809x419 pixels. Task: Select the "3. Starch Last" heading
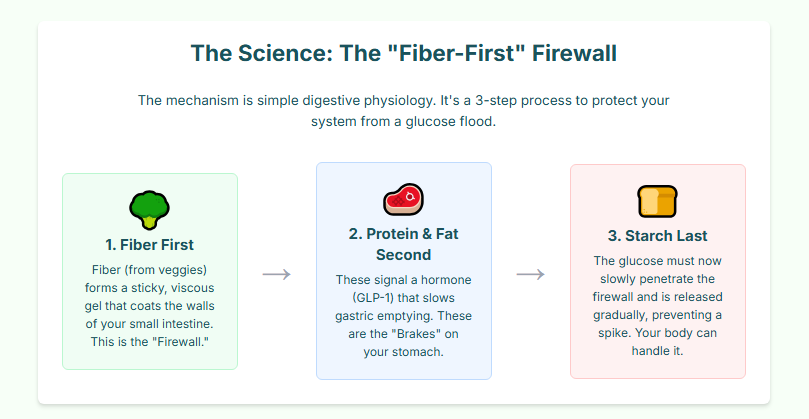pos(657,236)
